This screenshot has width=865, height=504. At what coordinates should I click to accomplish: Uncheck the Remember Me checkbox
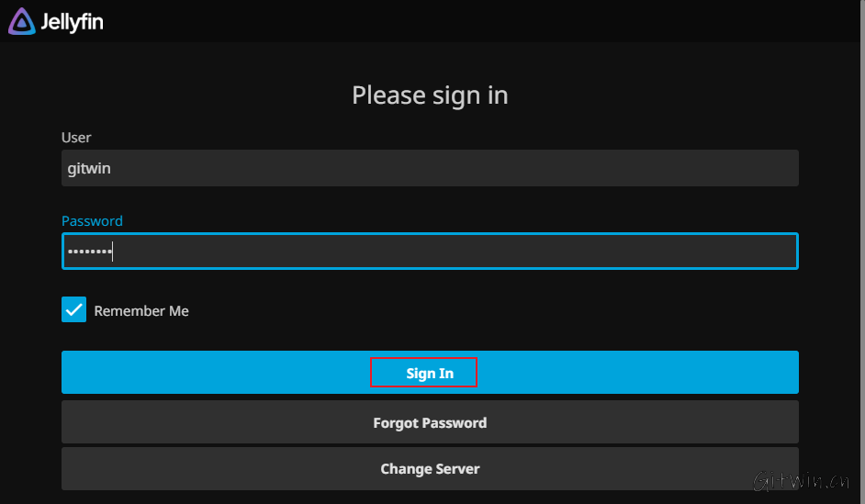point(73,310)
